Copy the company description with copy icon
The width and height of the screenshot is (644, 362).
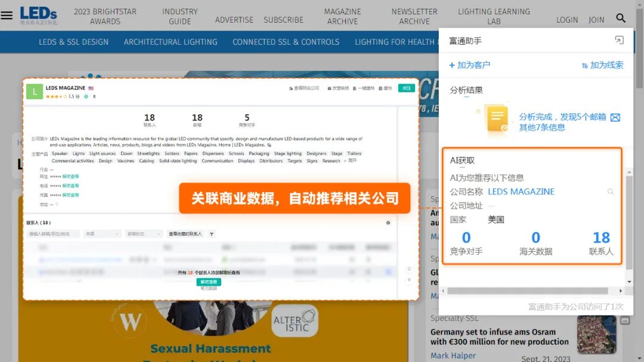click(270, 145)
